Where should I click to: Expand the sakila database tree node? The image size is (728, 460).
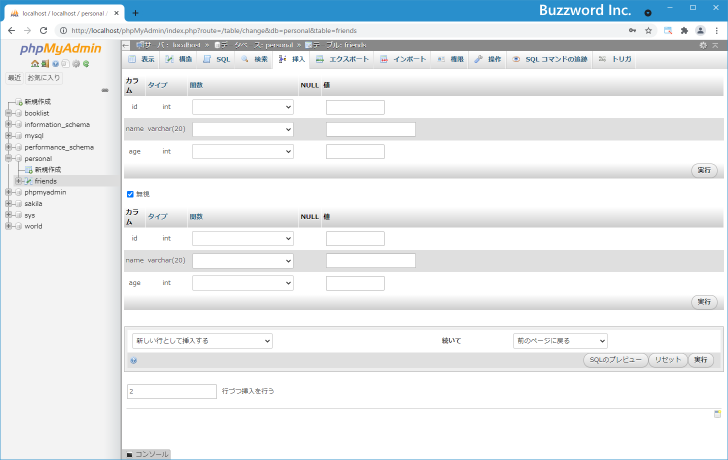[x=8, y=203]
